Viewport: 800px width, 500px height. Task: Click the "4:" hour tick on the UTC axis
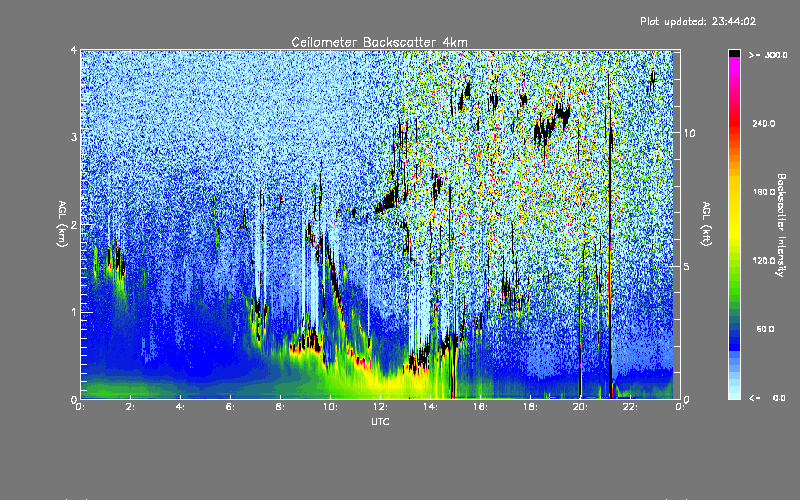click(x=180, y=407)
